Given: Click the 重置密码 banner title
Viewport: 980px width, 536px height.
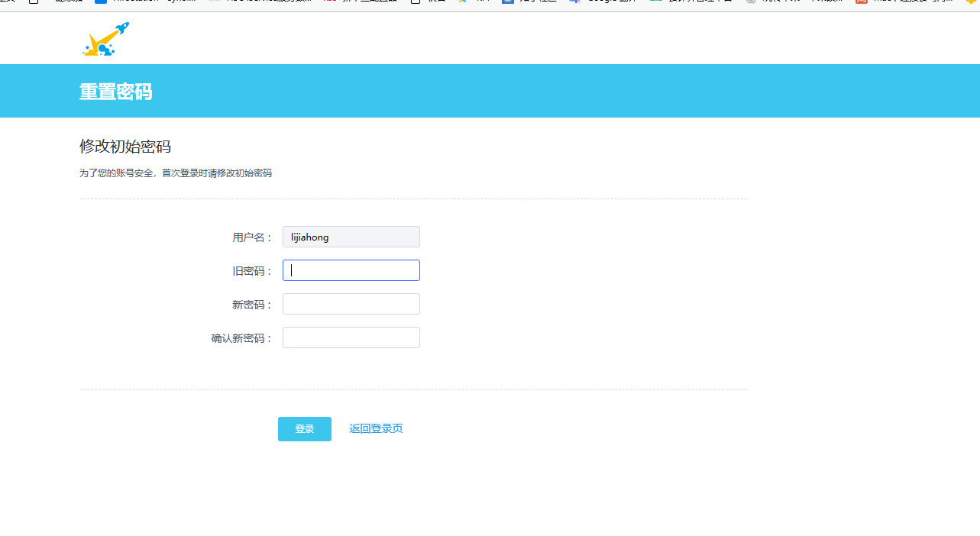Looking at the screenshot, I should click(x=116, y=92).
